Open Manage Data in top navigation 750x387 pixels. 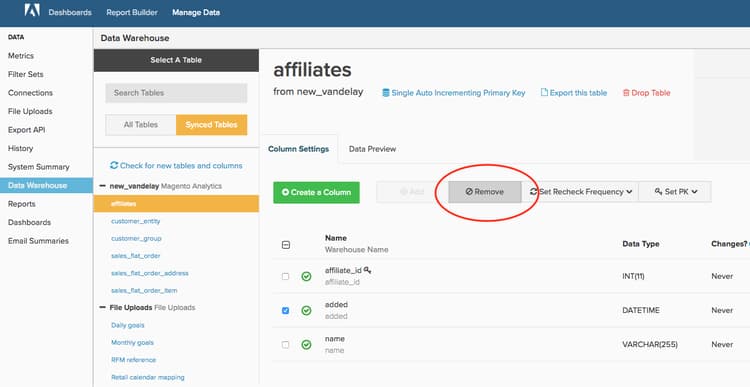coord(196,12)
